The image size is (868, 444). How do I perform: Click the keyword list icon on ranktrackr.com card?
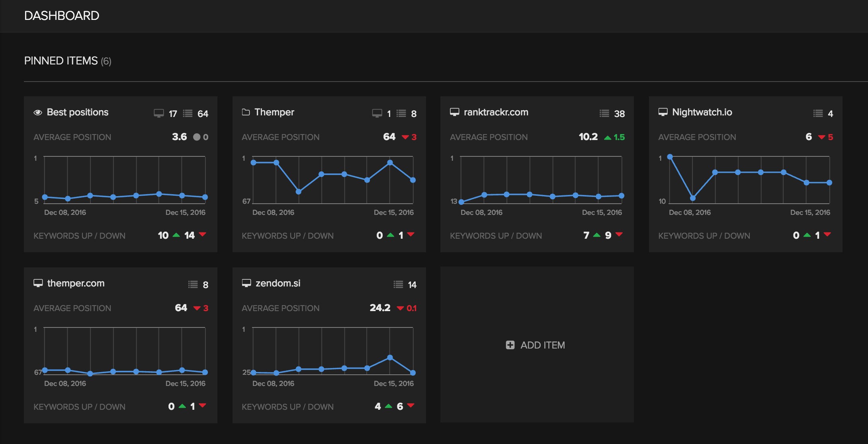click(x=604, y=113)
